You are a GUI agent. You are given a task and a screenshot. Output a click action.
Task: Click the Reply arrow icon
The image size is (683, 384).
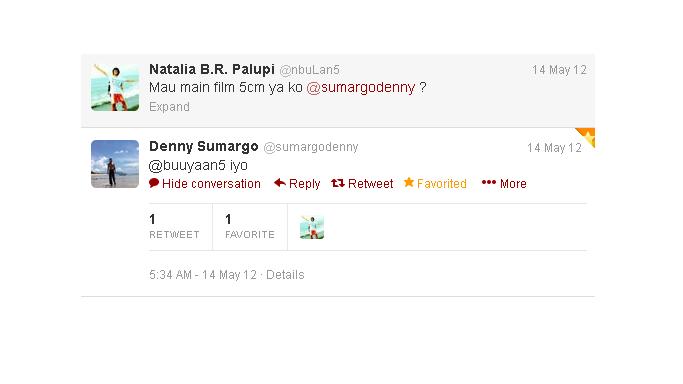pyautogui.click(x=280, y=183)
